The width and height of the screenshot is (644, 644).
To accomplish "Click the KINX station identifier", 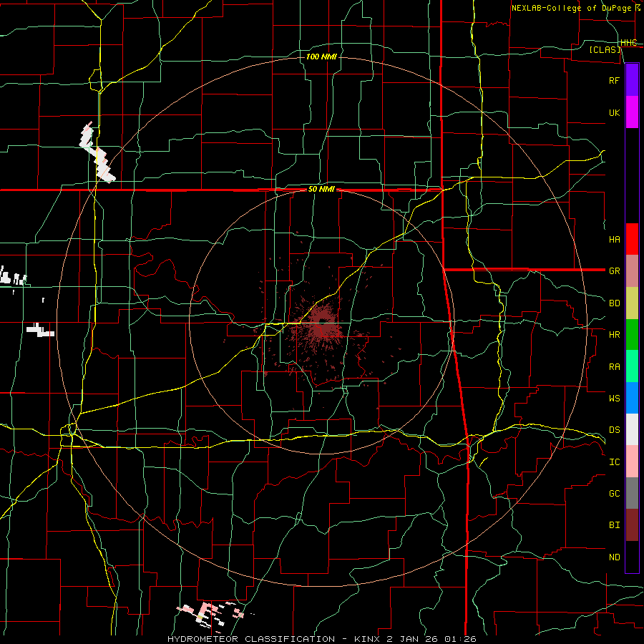I will click(367, 639).
